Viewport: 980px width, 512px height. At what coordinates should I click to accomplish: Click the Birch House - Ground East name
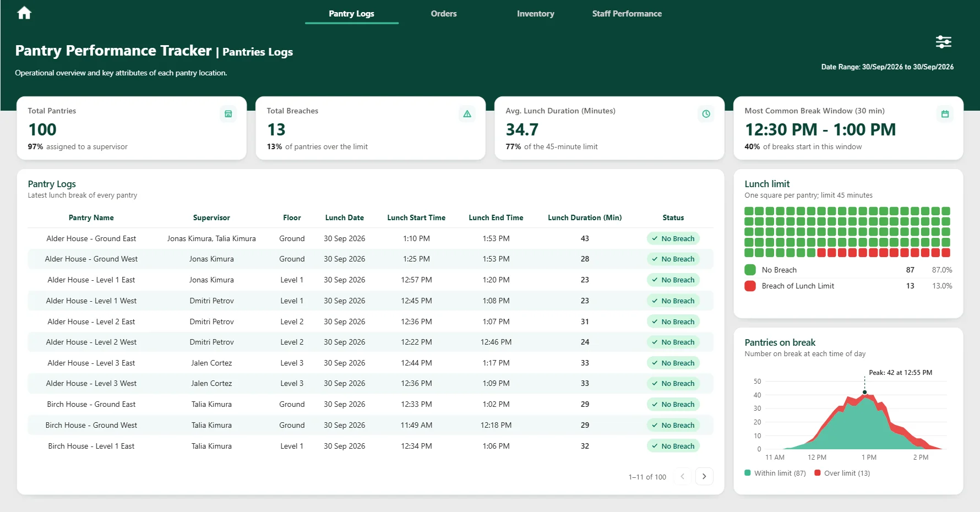pos(91,404)
